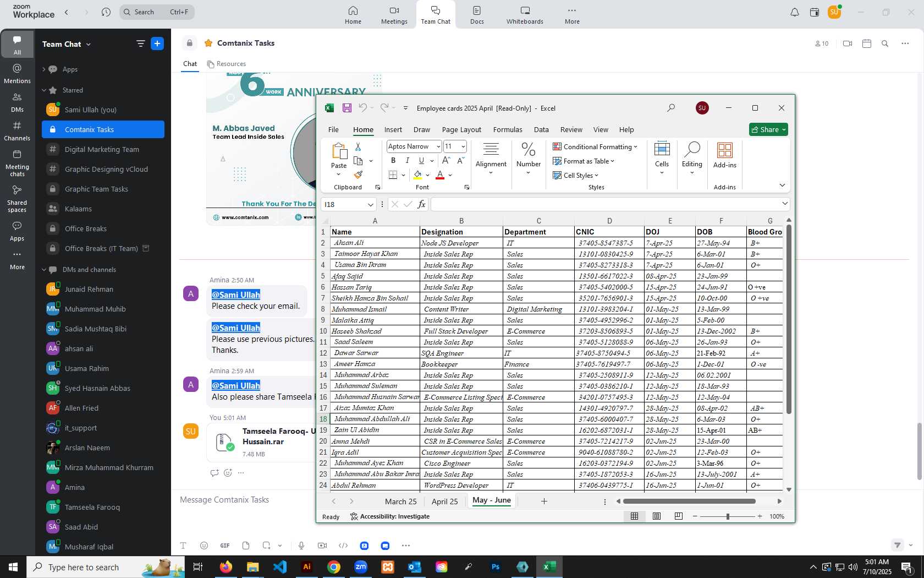
Task: Click the Format Painter icon
Action: pyautogui.click(x=358, y=175)
